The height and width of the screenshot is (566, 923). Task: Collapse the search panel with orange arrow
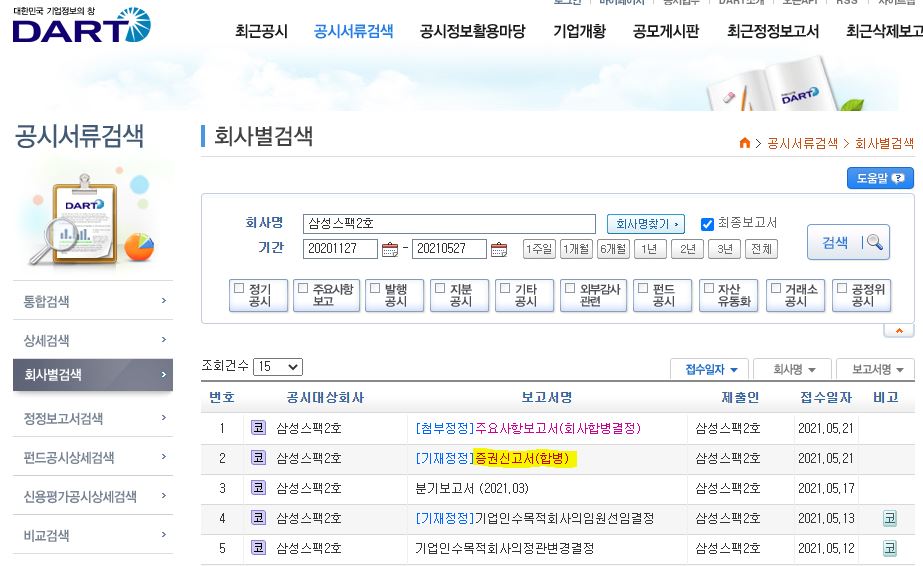899,331
